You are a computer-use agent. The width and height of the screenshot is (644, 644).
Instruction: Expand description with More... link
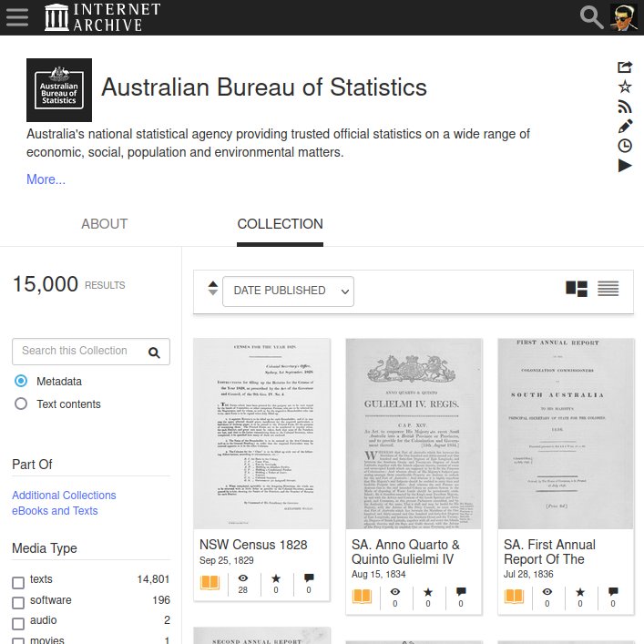[46, 179]
